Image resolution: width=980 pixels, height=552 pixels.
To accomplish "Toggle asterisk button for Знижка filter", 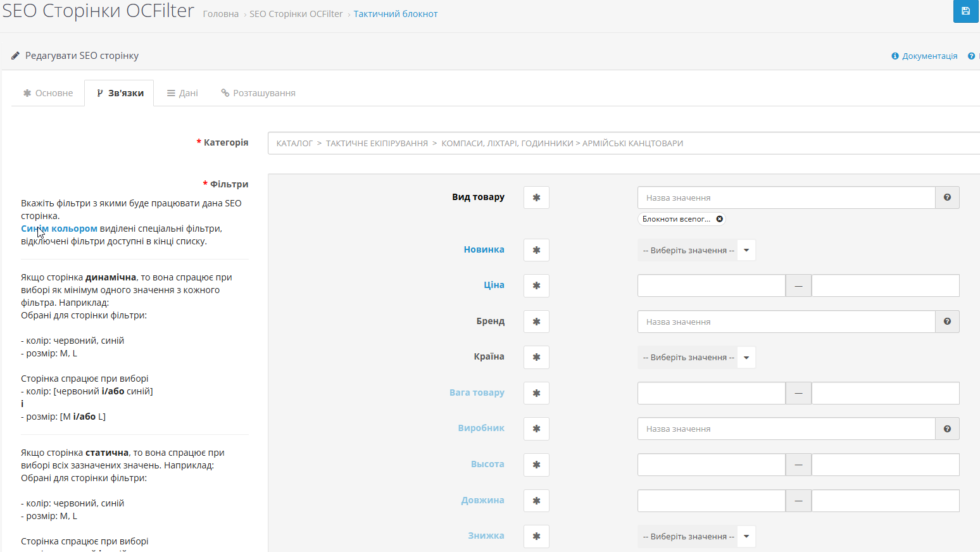I will tap(536, 536).
